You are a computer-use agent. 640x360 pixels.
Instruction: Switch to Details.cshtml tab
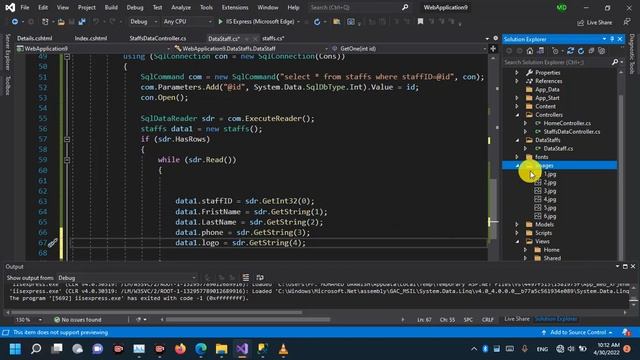coord(35,38)
